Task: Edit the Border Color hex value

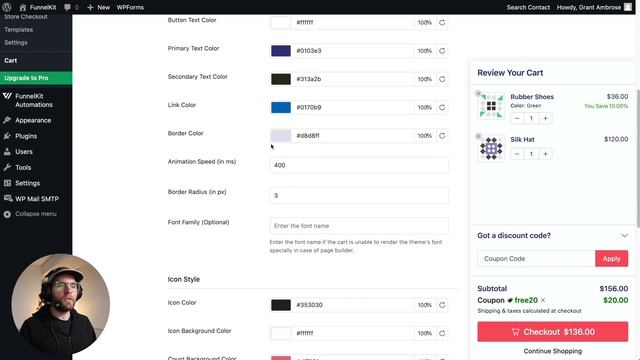Action: [353, 136]
